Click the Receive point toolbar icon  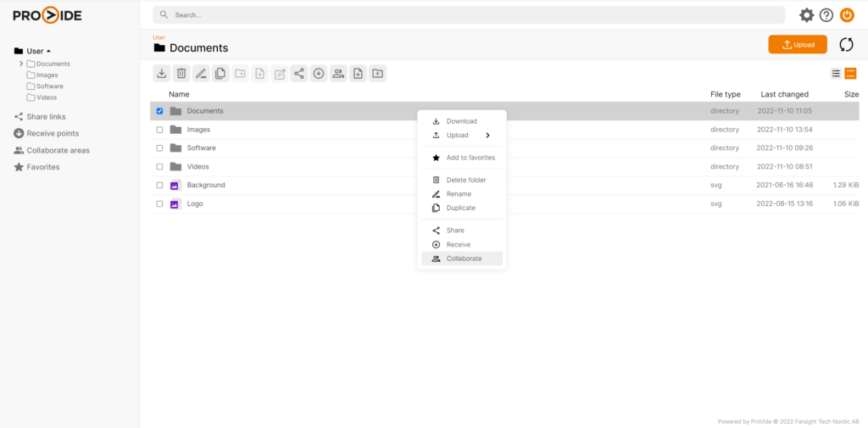tap(319, 73)
